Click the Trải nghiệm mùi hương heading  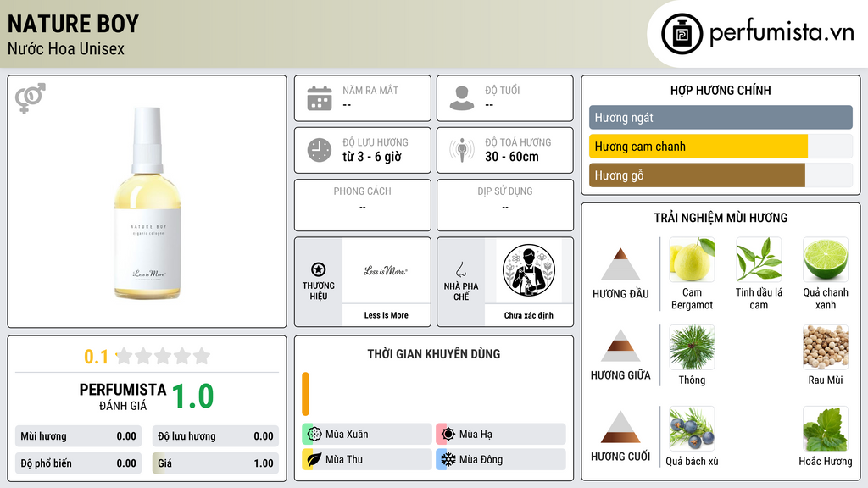[721, 218]
